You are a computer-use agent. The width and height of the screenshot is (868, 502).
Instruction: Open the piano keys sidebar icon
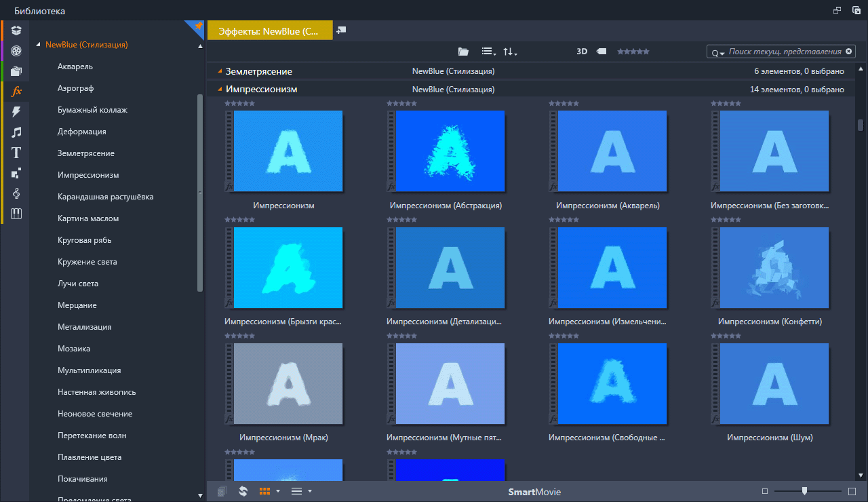tap(16, 214)
